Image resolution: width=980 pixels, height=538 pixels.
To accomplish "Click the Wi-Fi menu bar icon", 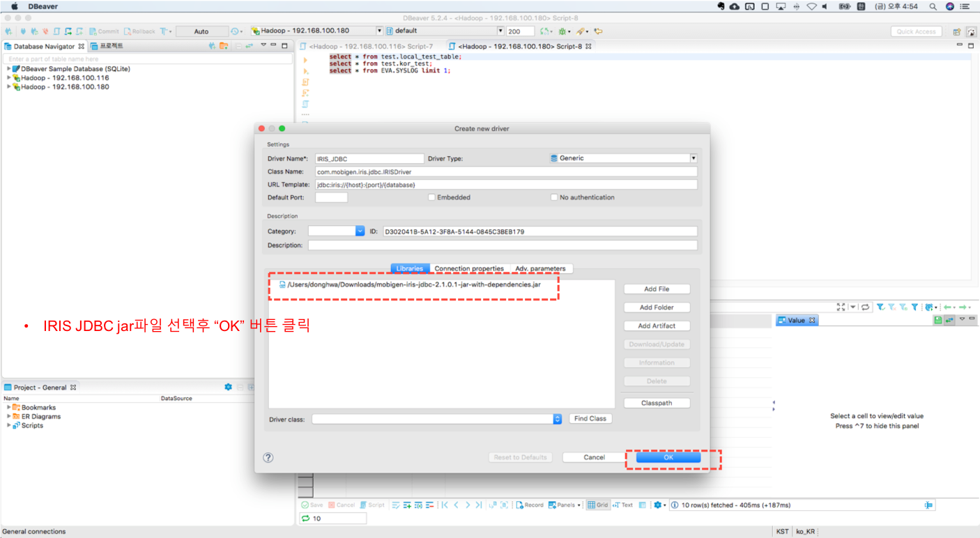I will coord(811,6).
